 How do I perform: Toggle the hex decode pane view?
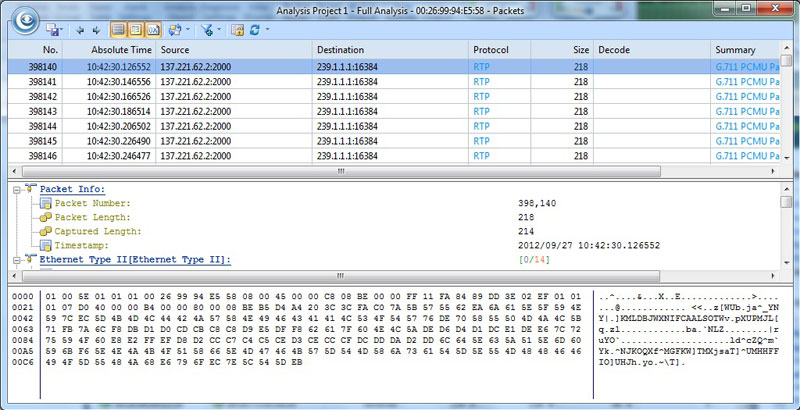[153, 30]
